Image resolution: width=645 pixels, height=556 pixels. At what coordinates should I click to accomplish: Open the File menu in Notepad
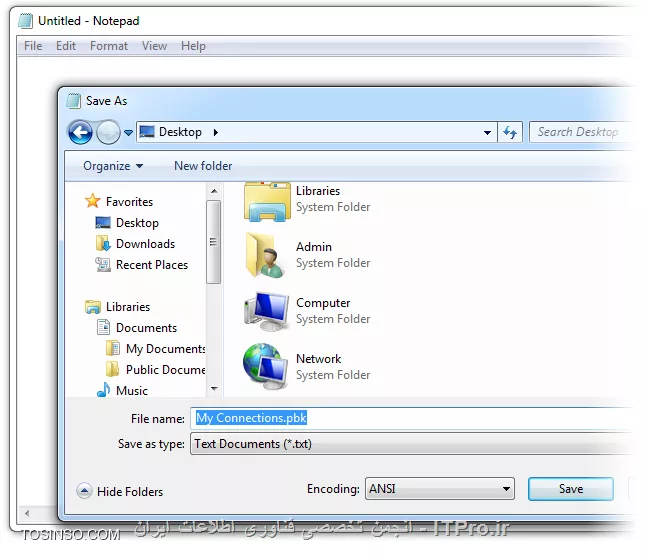[x=33, y=46]
